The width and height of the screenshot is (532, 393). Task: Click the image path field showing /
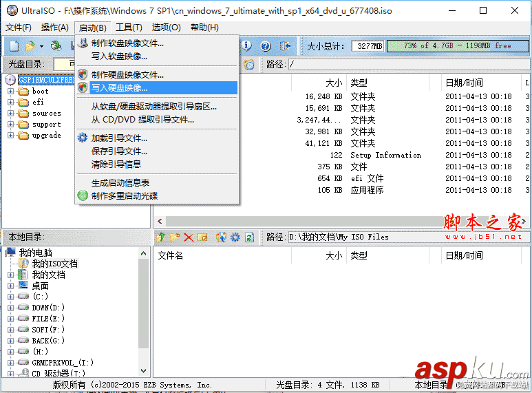point(409,64)
